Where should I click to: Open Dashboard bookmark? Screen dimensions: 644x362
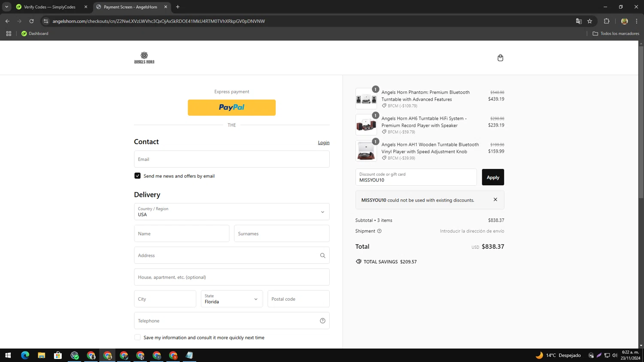click(x=35, y=33)
